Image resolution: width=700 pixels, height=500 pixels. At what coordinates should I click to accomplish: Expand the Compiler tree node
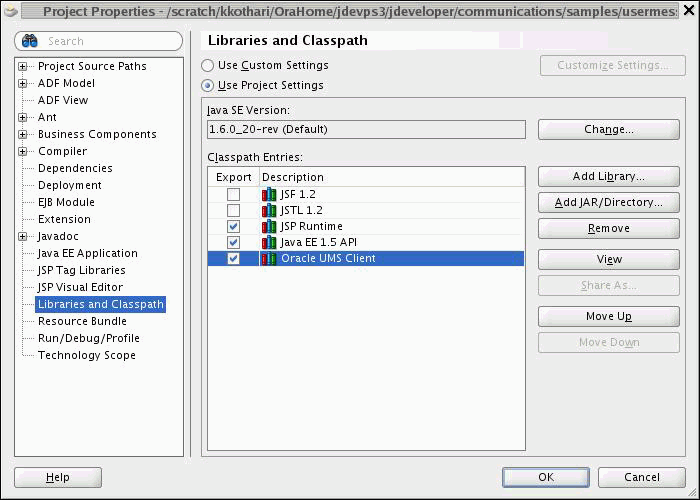22,151
